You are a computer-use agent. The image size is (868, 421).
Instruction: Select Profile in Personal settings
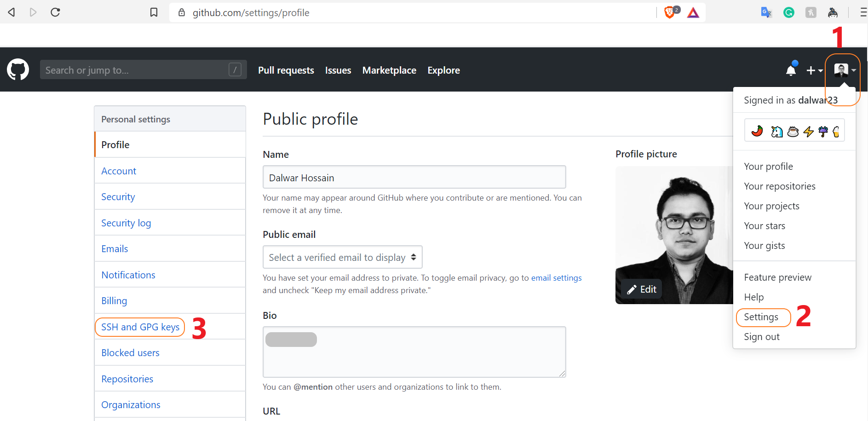[x=170, y=144]
